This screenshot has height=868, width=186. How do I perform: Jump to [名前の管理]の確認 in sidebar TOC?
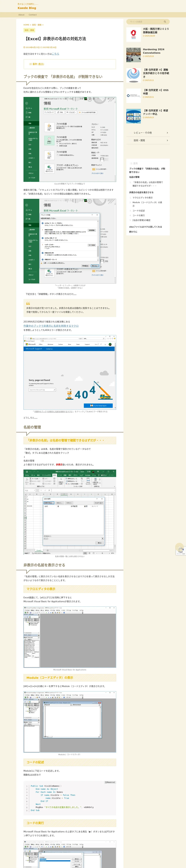click(x=141, y=220)
